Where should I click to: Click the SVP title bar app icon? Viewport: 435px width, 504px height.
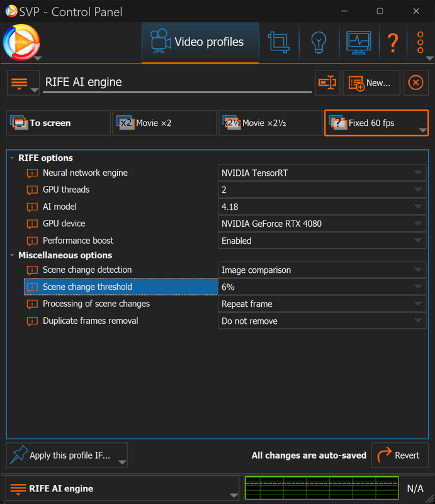click(11, 11)
